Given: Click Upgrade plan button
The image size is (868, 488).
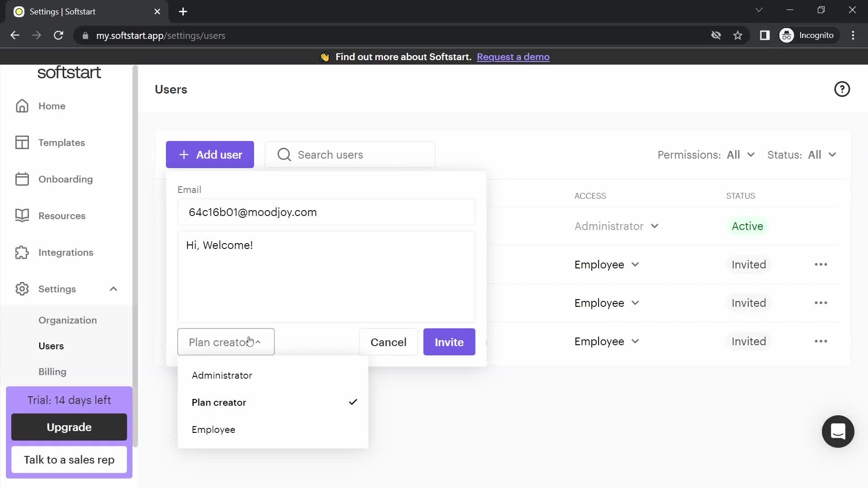Looking at the screenshot, I should click(x=69, y=427).
